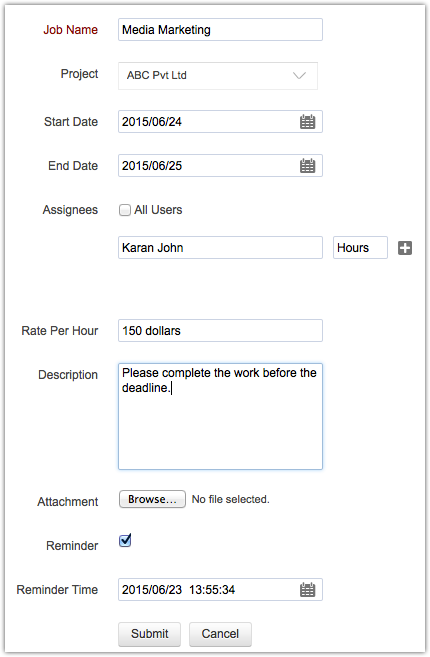The width and height of the screenshot is (430, 657).
Task: Enable the All Users checkbox
Action: [125, 210]
